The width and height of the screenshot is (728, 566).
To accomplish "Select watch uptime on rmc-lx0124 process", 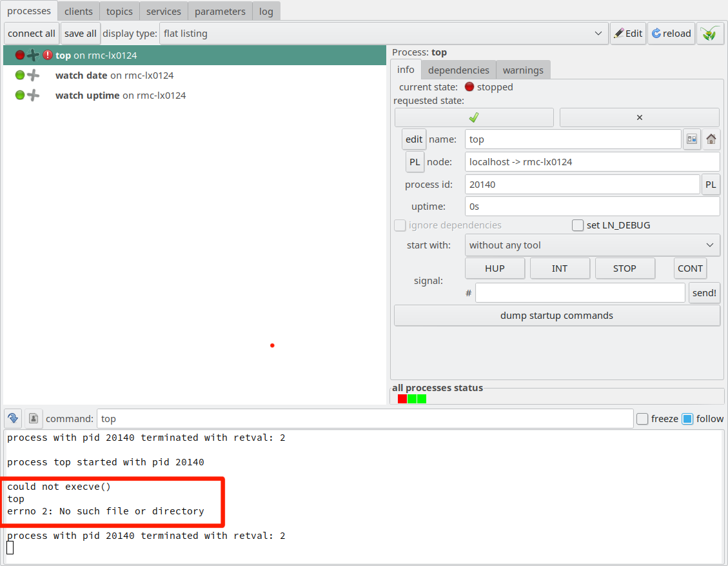I will click(195, 96).
